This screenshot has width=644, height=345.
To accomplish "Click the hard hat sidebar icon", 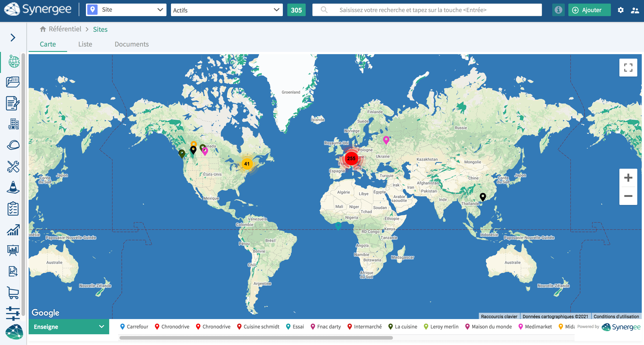I will pyautogui.click(x=13, y=145).
